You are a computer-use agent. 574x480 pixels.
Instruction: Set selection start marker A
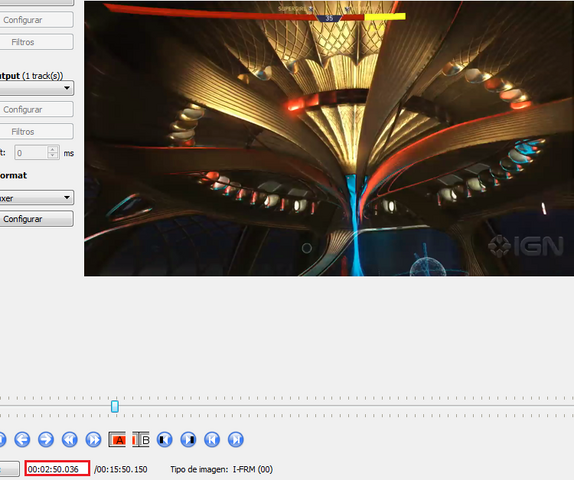click(x=117, y=439)
